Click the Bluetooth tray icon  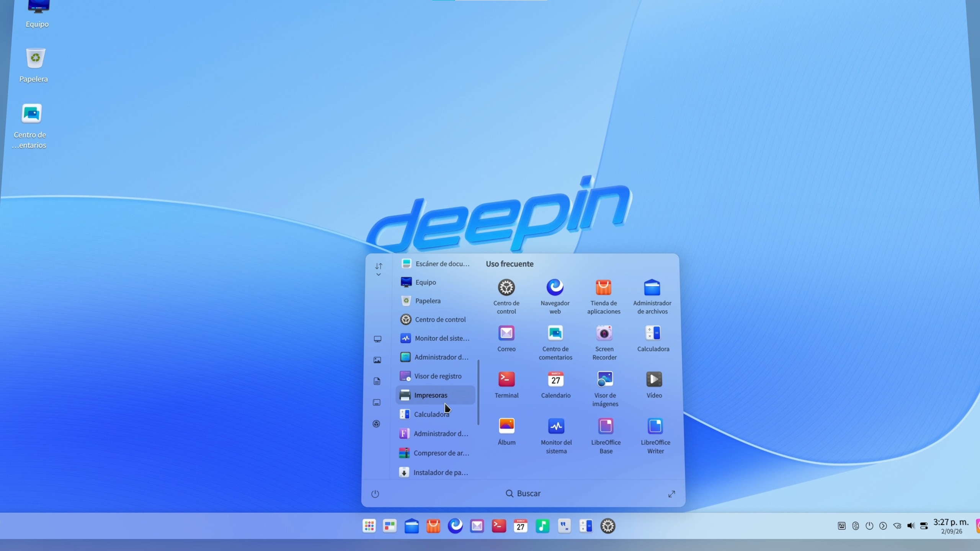pos(856,526)
